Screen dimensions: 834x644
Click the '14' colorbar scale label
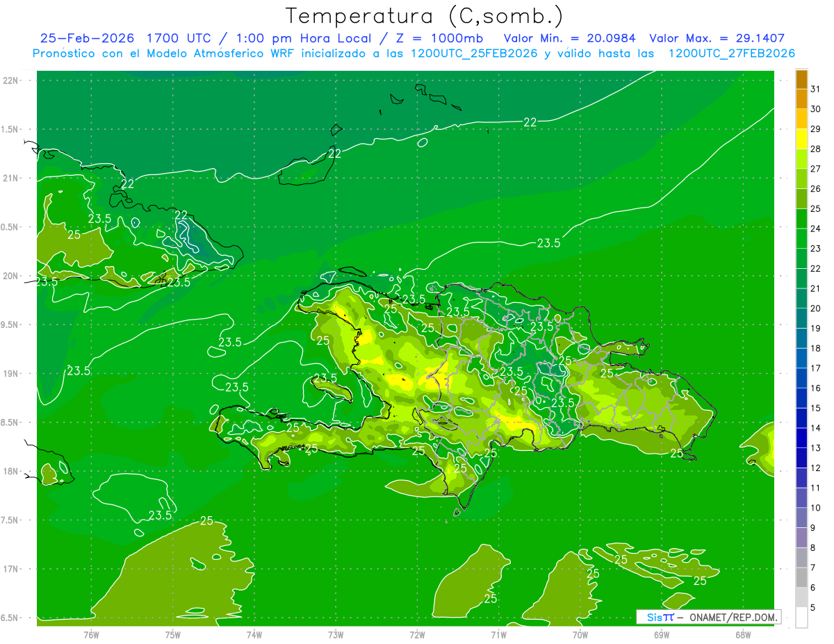click(x=815, y=428)
